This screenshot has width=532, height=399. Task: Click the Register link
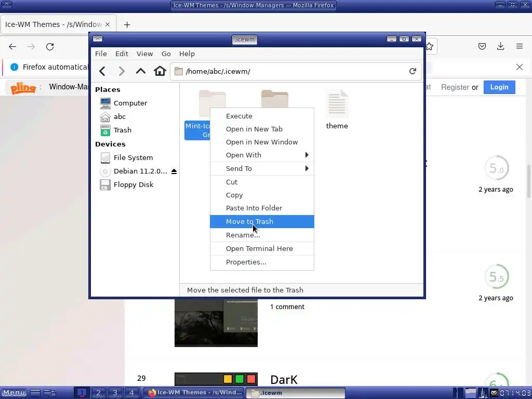(455, 87)
